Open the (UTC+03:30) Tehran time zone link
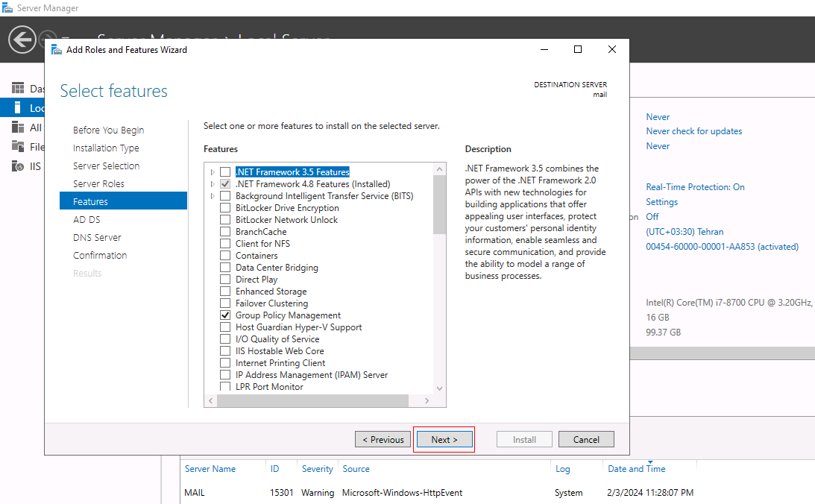Image resolution: width=815 pixels, height=504 pixels. click(x=685, y=232)
